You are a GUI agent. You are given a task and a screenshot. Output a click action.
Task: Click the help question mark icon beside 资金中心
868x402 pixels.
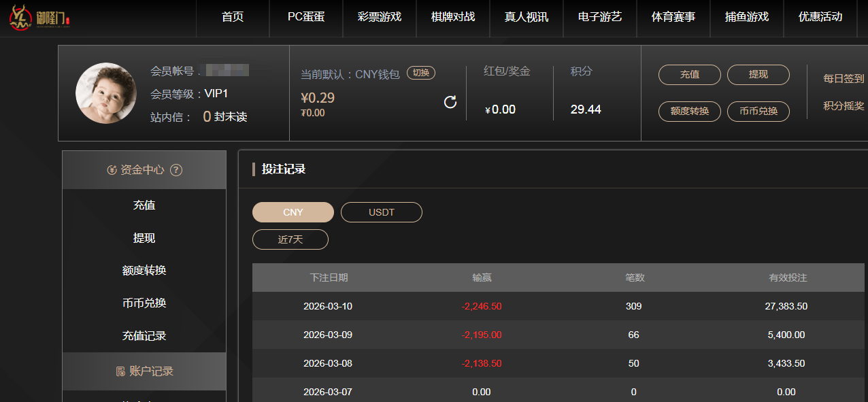[x=176, y=170]
